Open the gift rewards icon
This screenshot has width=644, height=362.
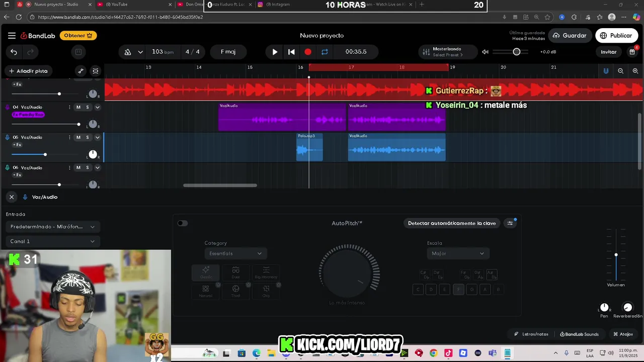632,52
